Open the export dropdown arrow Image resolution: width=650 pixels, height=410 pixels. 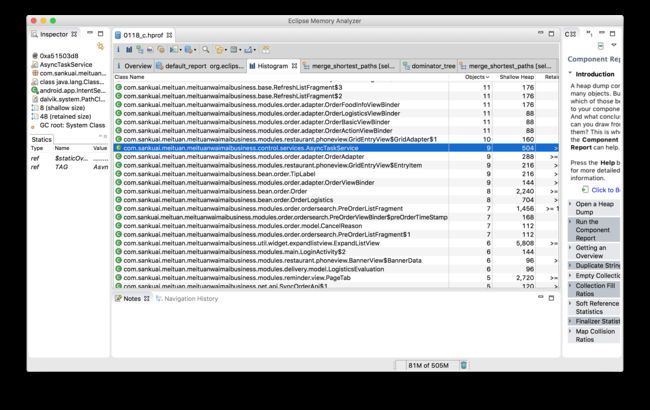click(x=255, y=50)
